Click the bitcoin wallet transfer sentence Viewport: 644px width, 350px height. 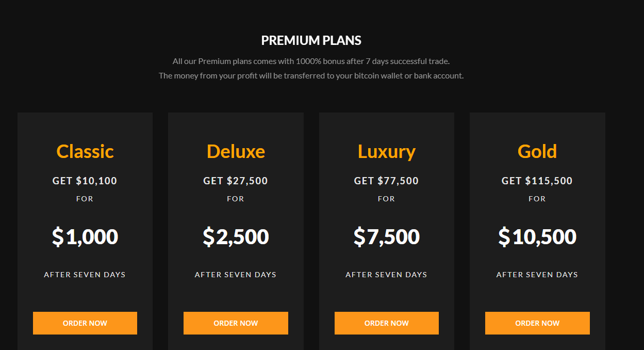pos(311,76)
